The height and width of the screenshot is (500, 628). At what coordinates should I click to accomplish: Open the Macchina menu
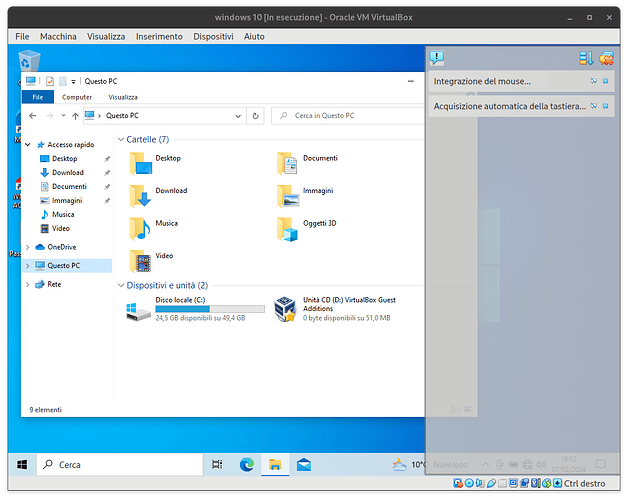[58, 36]
